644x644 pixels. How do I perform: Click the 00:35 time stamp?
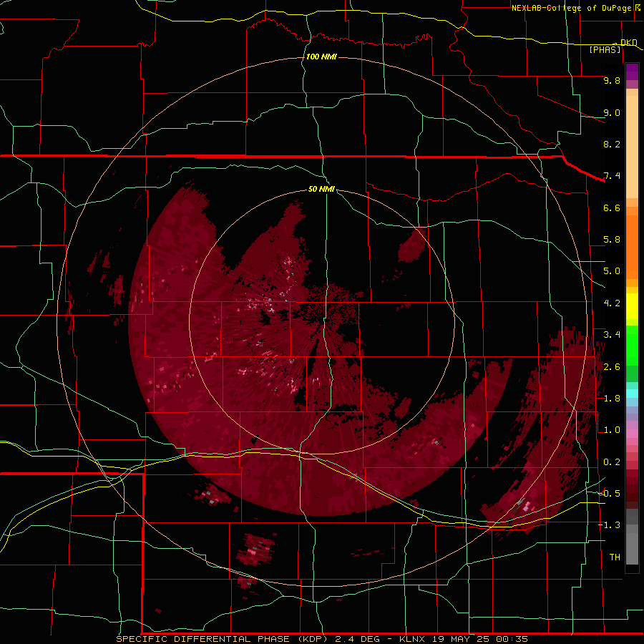(512, 639)
